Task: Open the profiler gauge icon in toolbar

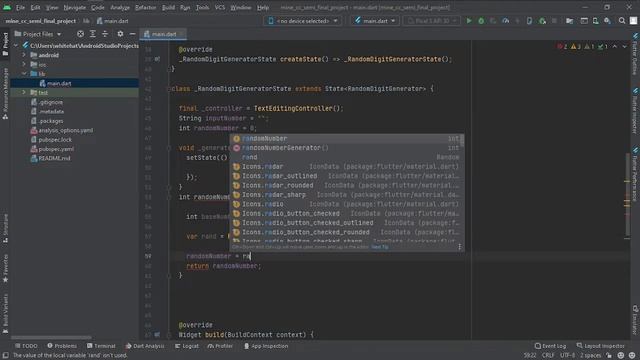Action: point(506,21)
